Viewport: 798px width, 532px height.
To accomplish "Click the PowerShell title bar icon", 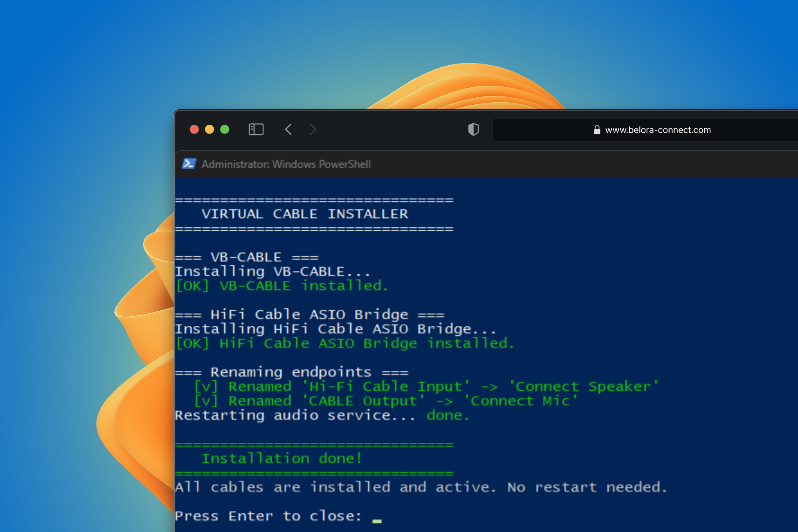I will pyautogui.click(x=189, y=164).
